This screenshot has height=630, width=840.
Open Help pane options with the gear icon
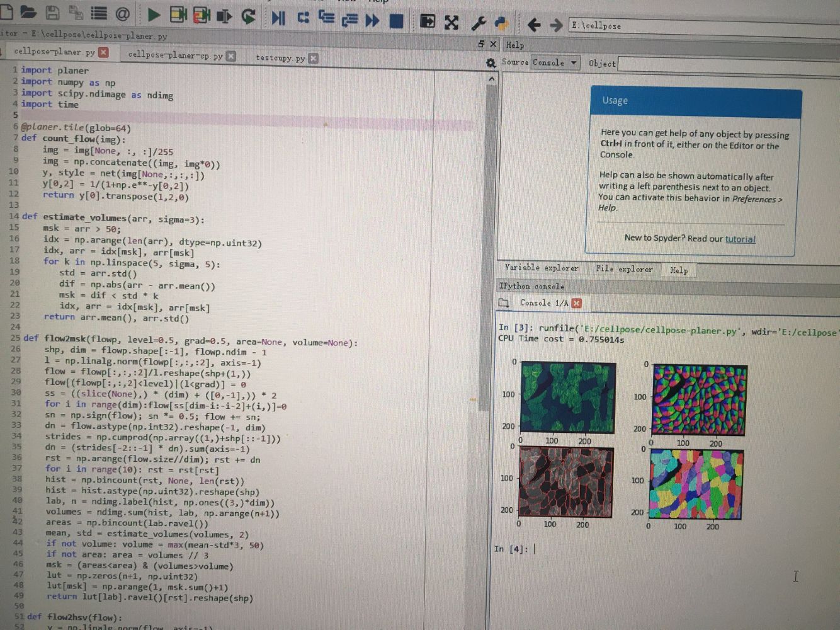click(x=491, y=63)
